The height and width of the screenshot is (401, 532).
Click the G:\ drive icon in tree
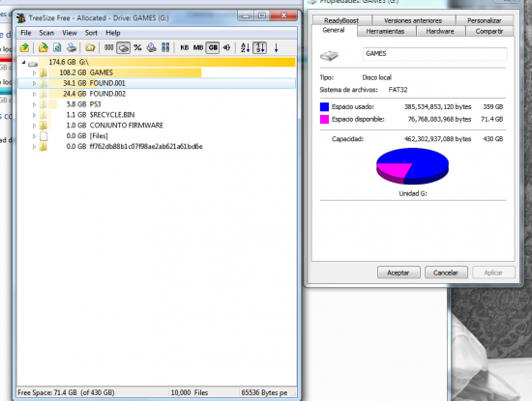[33, 63]
